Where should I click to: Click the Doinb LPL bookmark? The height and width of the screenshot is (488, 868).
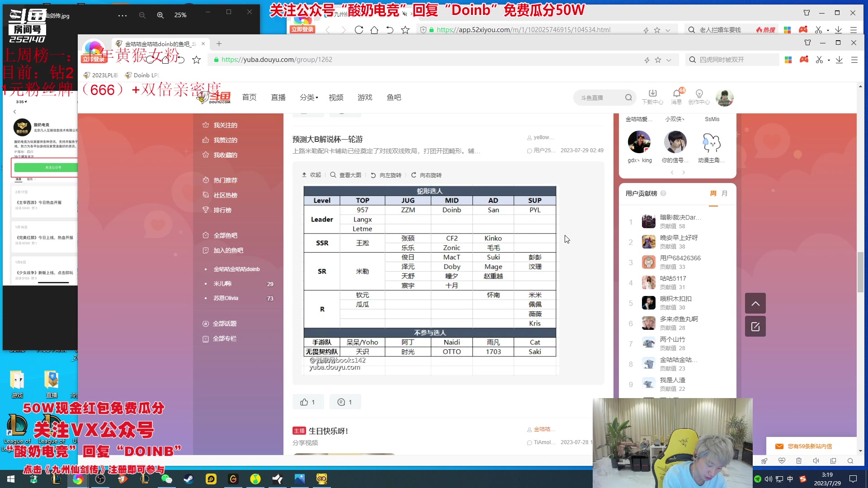click(142, 75)
